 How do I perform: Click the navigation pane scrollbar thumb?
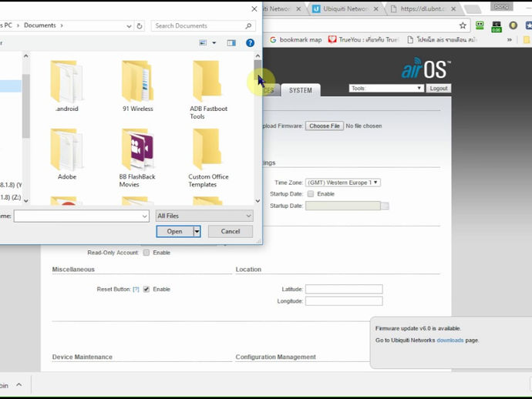(25, 106)
